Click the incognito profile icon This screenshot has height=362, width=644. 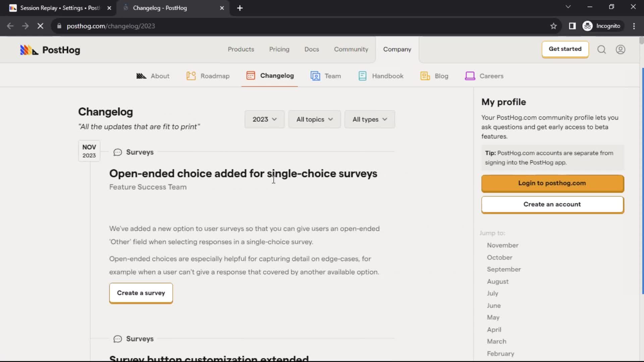[587, 25]
